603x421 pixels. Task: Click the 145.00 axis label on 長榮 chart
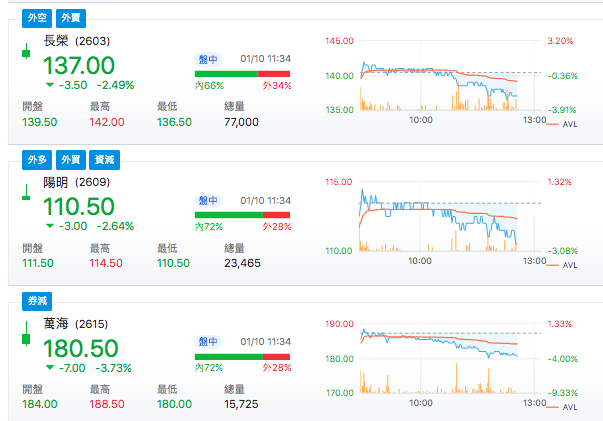339,41
